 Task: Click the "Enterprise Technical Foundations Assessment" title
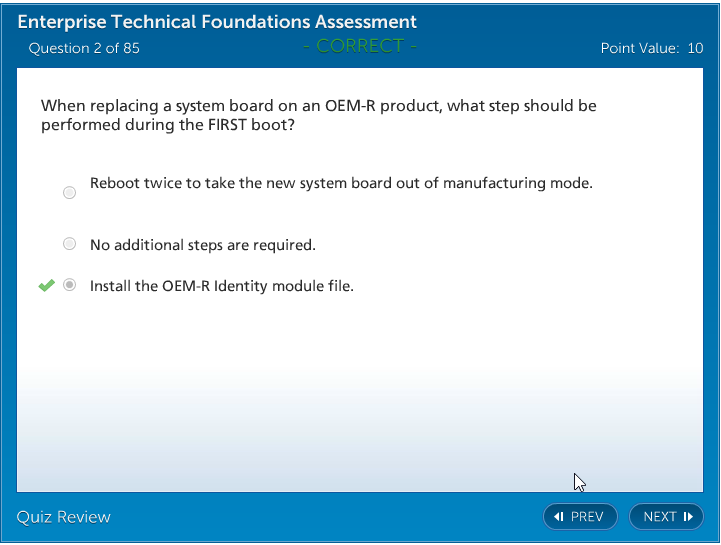click(217, 22)
